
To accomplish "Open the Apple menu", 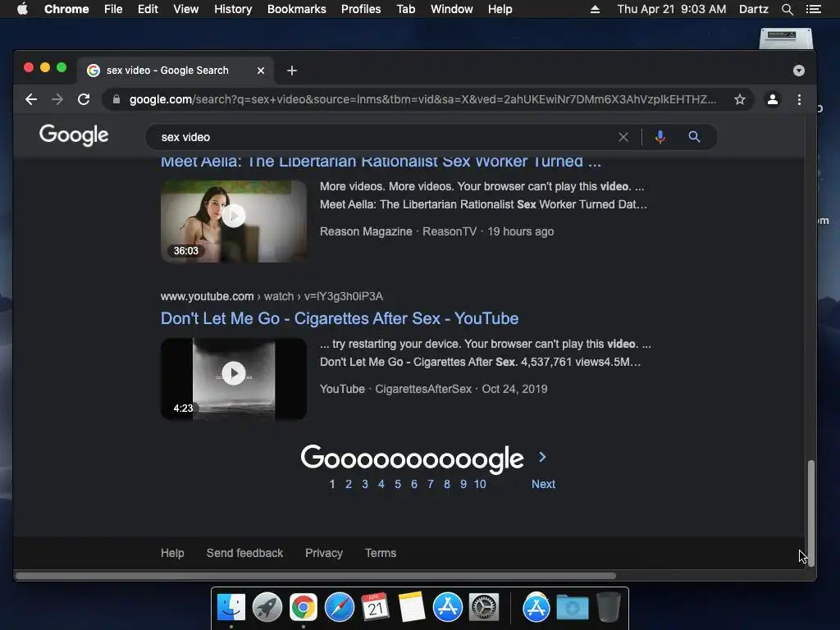I will click(x=22, y=9).
